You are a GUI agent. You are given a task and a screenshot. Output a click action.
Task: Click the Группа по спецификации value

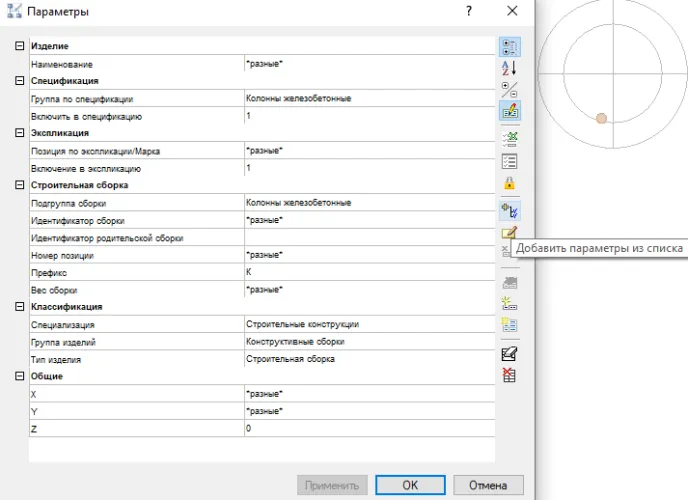368,99
